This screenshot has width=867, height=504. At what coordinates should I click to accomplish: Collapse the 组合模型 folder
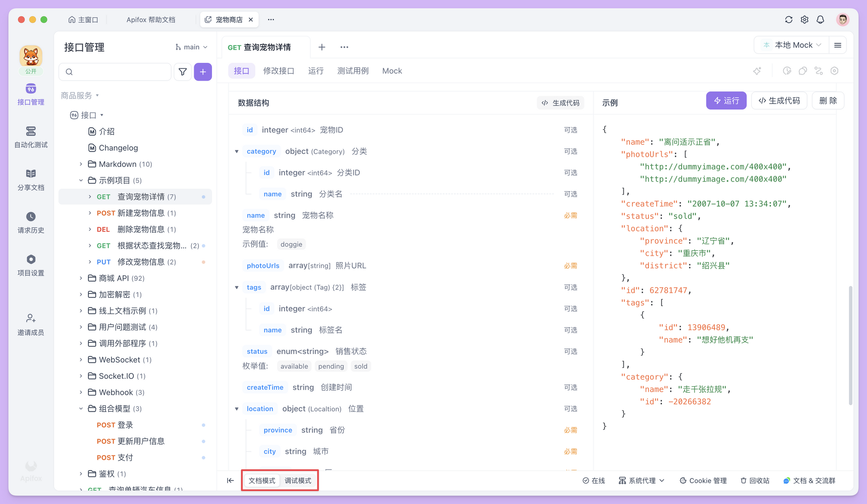tap(81, 409)
